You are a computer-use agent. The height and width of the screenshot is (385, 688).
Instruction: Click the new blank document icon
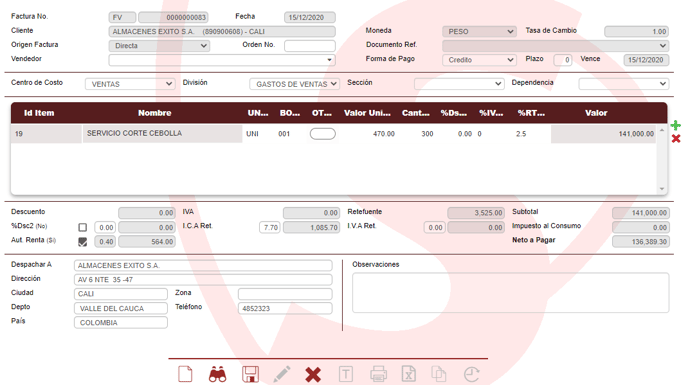[x=185, y=374]
